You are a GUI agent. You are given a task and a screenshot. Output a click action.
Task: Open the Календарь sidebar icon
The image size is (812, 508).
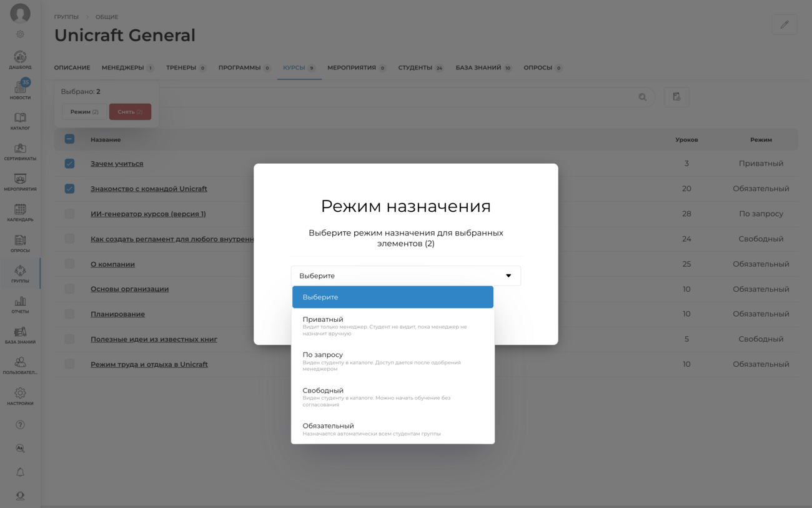point(20,212)
